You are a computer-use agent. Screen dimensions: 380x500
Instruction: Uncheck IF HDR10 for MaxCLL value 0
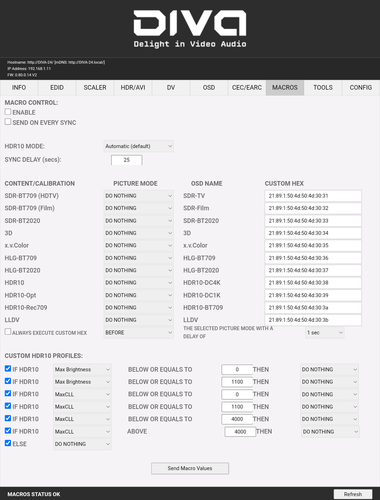(x=8, y=393)
